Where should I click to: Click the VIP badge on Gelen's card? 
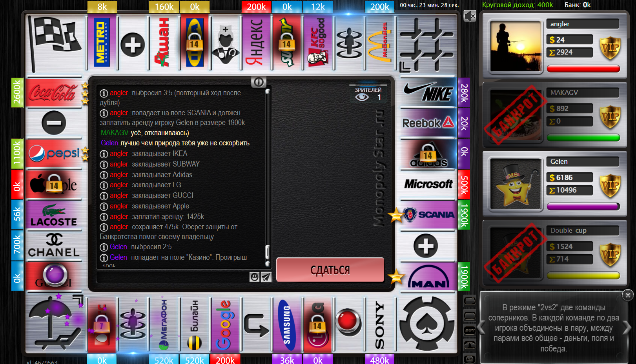pos(610,185)
